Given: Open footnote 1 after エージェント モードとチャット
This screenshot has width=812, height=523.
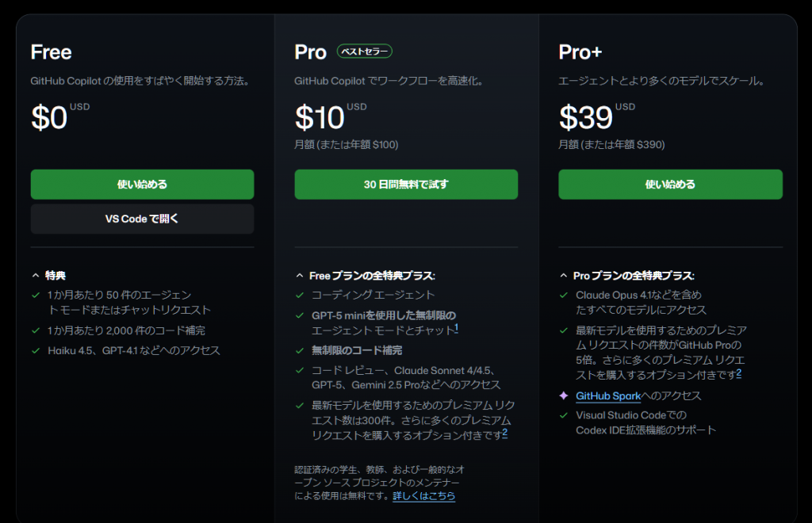Looking at the screenshot, I should 457,327.
